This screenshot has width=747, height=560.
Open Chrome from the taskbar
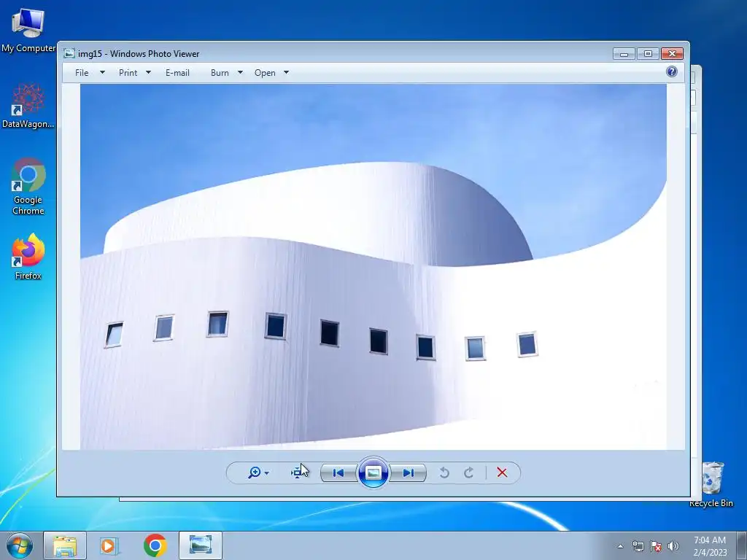(x=155, y=545)
